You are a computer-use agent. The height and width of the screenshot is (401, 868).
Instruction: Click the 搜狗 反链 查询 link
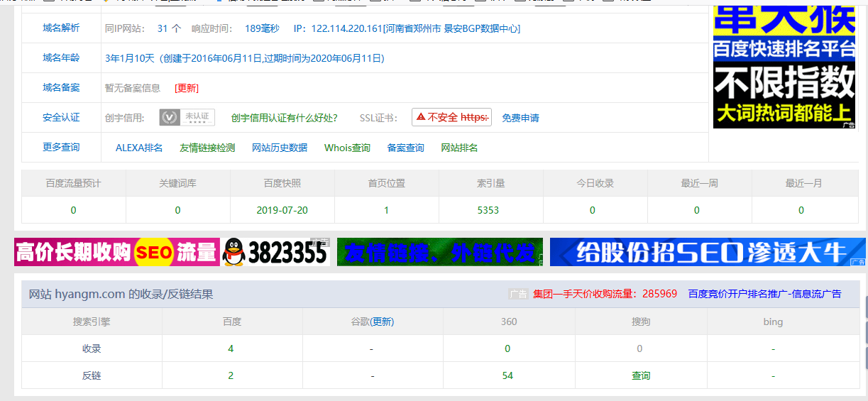pyautogui.click(x=641, y=375)
